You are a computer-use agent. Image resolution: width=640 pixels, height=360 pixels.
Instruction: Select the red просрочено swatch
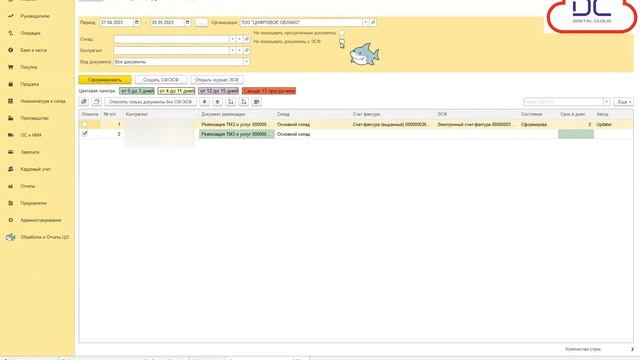tap(269, 91)
